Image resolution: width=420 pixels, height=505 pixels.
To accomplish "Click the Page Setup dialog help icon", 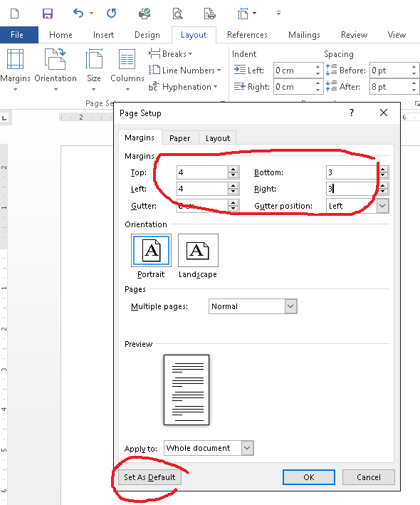I will (x=352, y=113).
